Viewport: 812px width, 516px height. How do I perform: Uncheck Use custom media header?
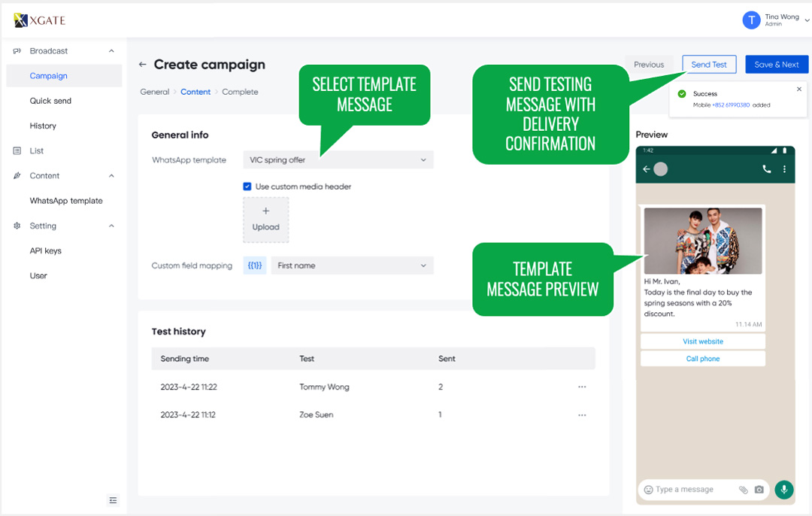pos(247,187)
